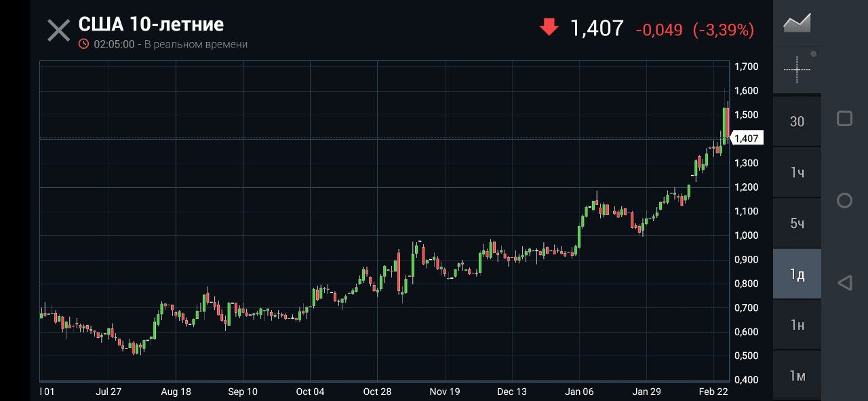Viewport: 868px width, 401px height.
Task: Tap the 1,700 price axis label
Action: pyautogui.click(x=746, y=66)
